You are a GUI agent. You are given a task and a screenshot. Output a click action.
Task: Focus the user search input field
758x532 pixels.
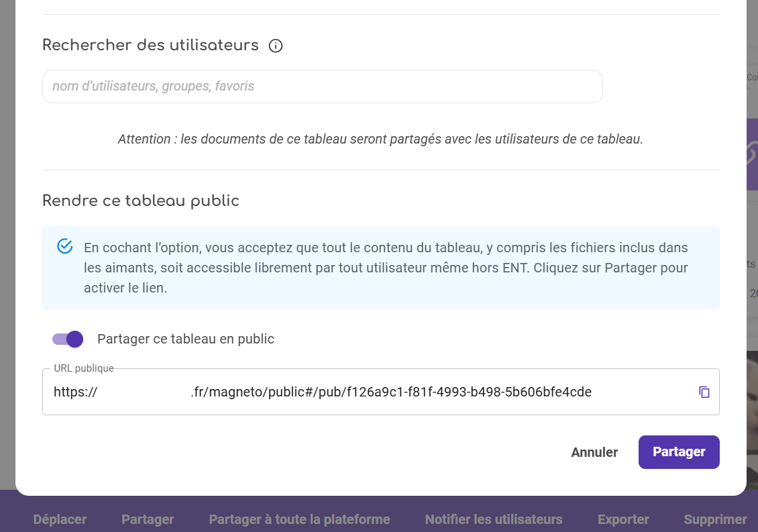pyautogui.click(x=322, y=87)
